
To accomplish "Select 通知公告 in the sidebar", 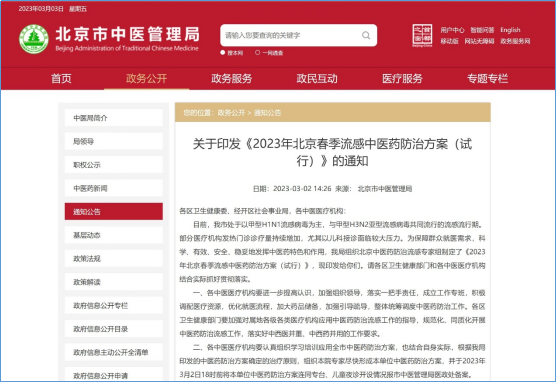I will click(114, 212).
